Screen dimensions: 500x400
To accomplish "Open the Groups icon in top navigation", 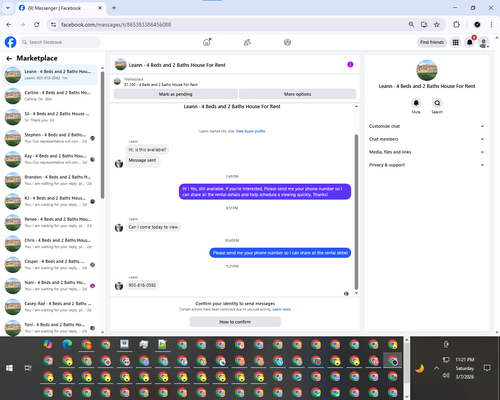I will tap(287, 42).
